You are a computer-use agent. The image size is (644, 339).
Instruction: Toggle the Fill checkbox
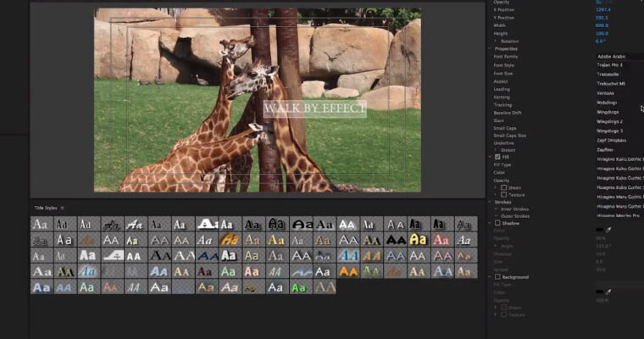[497, 157]
